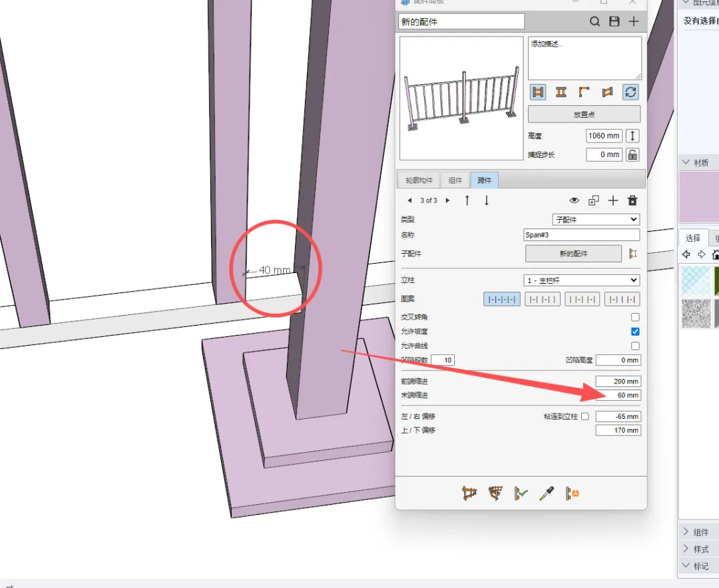Click the post with green checkmark icon

tap(521, 493)
